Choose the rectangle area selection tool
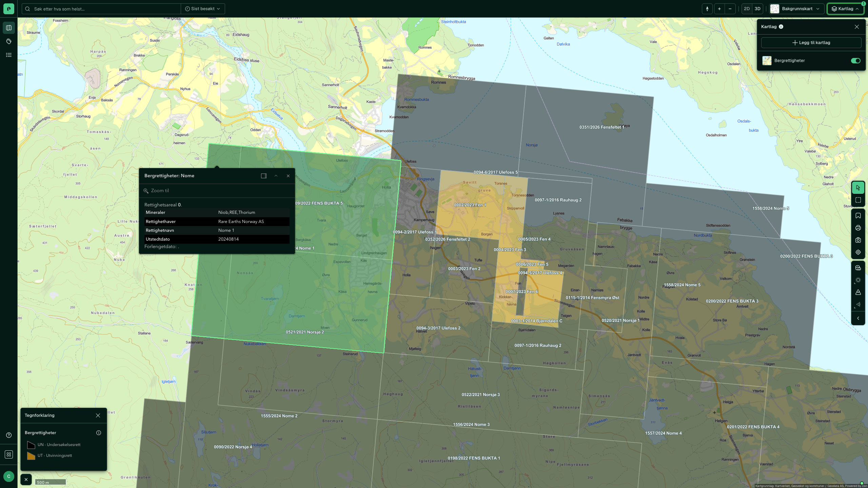This screenshot has height=488, width=868. [858, 200]
